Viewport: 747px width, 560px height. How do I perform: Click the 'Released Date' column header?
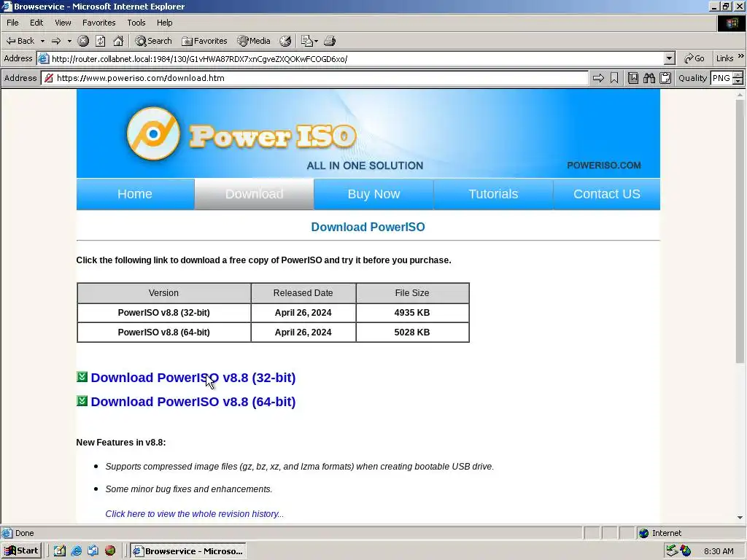tap(303, 293)
